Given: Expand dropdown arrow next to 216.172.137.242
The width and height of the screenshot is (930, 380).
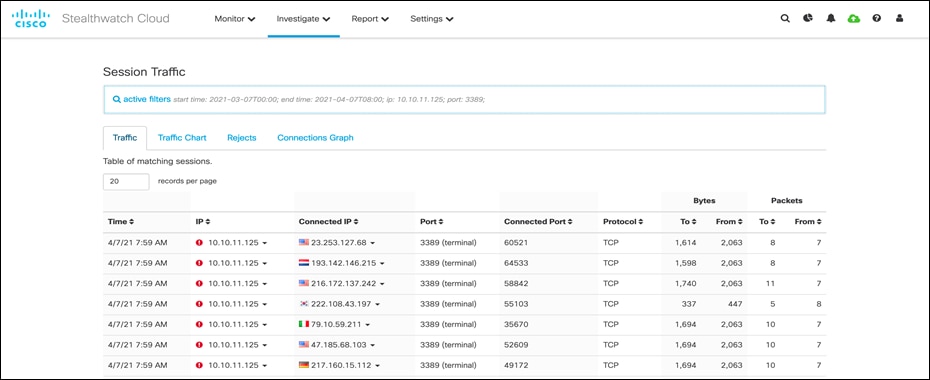Looking at the screenshot, I should coord(383,284).
